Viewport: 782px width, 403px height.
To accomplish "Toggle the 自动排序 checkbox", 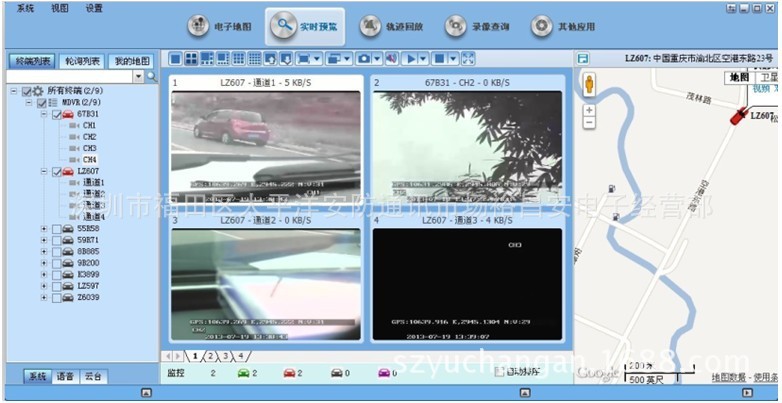I will pyautogui.click(x=498, y=372).
